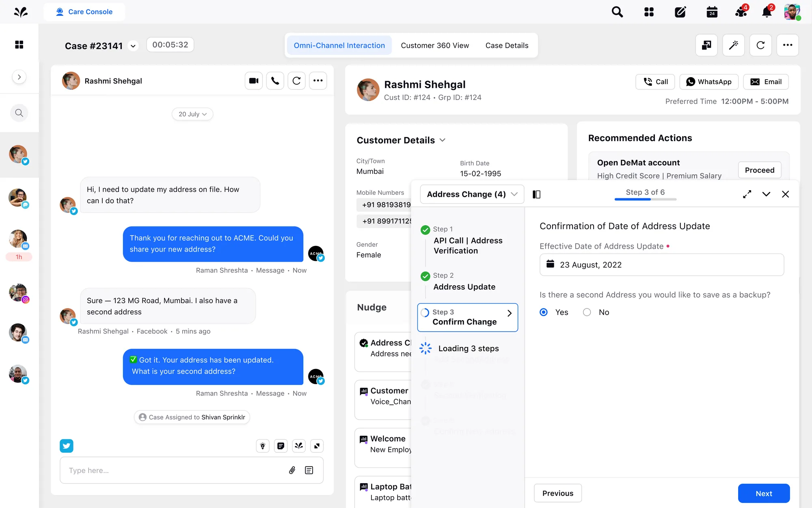The height and width of the screenshot is (508, 812).
Task: Click the WhatsApp button
Action: [x=709, y=82]
